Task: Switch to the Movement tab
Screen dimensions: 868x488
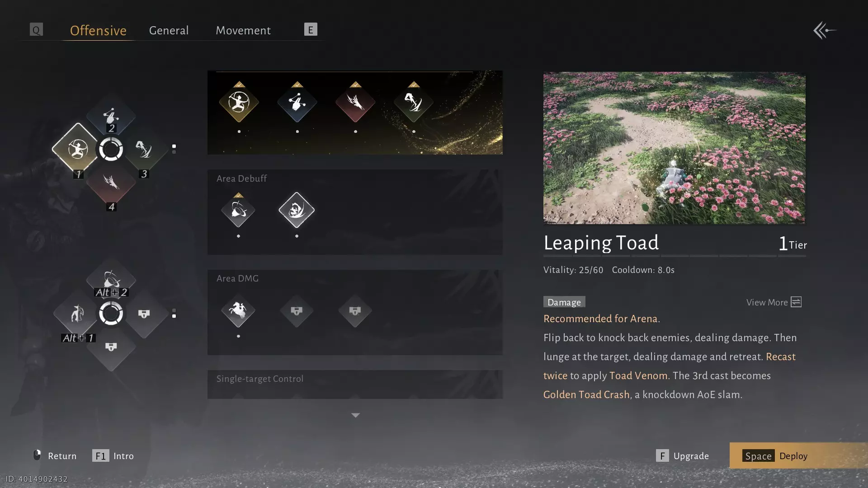Action: (243, 30)
